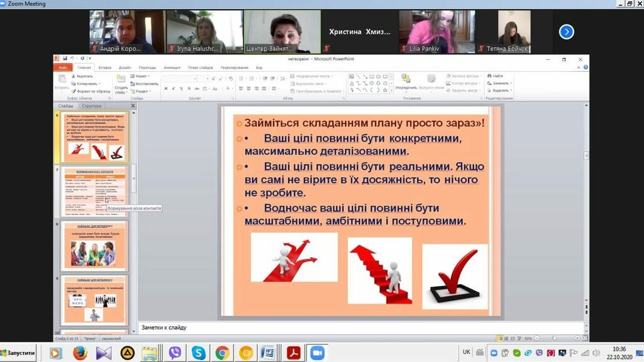Click the Arrange (Упорядочить) icon
This screenshot has height=362, width=644.
tap(406, 80)
